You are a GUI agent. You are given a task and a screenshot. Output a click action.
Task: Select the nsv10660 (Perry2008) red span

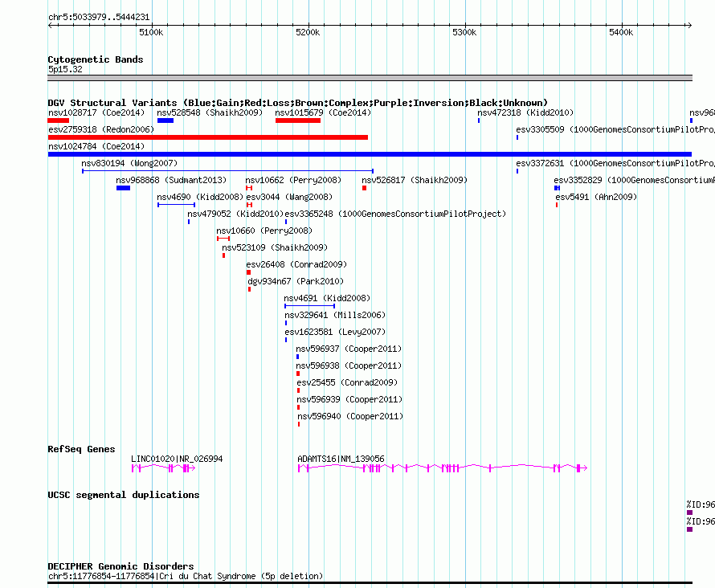[x=223, y=239]
